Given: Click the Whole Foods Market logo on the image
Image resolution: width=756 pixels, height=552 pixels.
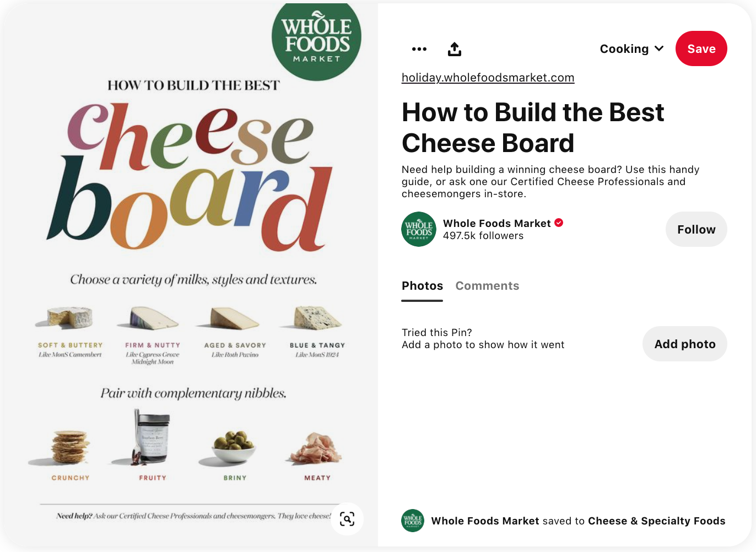Looking at the screenshot, I should [x=317, y=40].
